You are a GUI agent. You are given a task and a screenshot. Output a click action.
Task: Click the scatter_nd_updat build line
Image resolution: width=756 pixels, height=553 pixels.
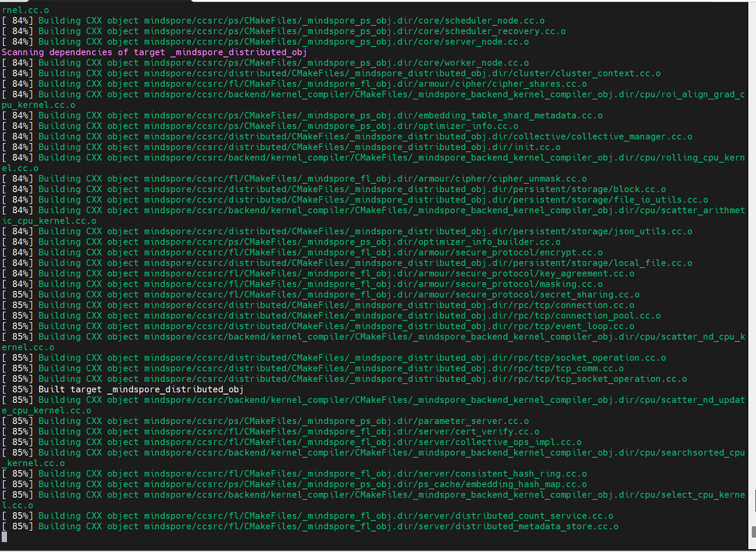click(373, 400)
